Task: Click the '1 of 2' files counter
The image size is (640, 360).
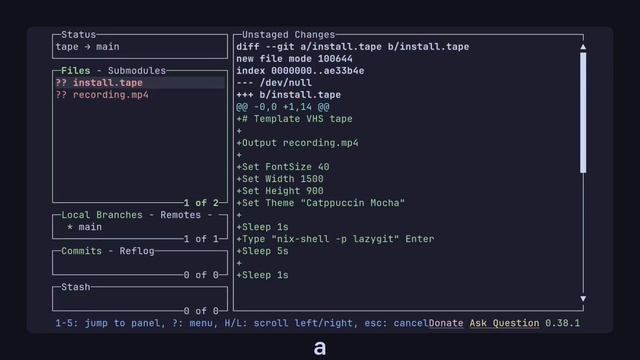Action: point(201,203)
